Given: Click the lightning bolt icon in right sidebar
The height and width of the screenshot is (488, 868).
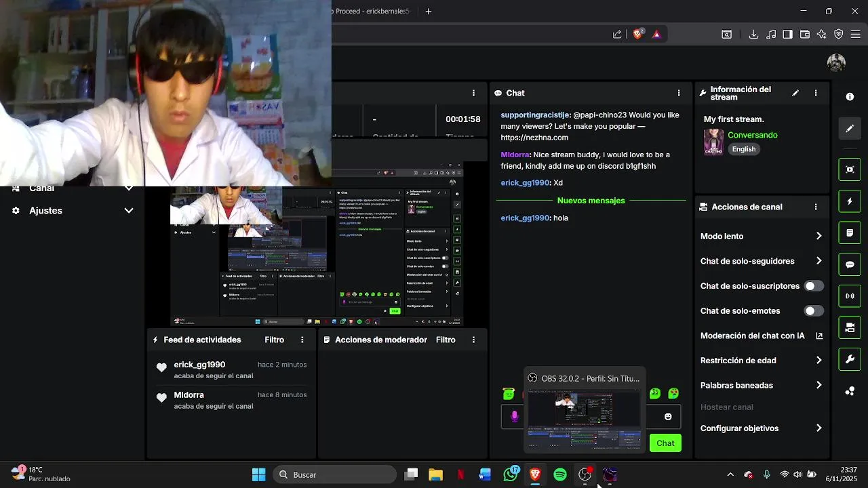Looking at the screenshot, I should [x=850, y=201].
